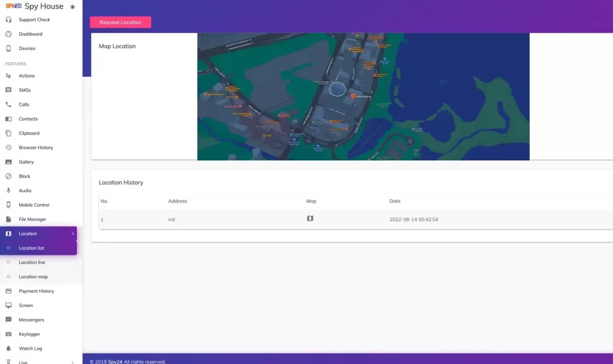This screenshot has height=364, width=613.
Task: Click the Keylogger keyboard icon
Action: coord(8,334)
